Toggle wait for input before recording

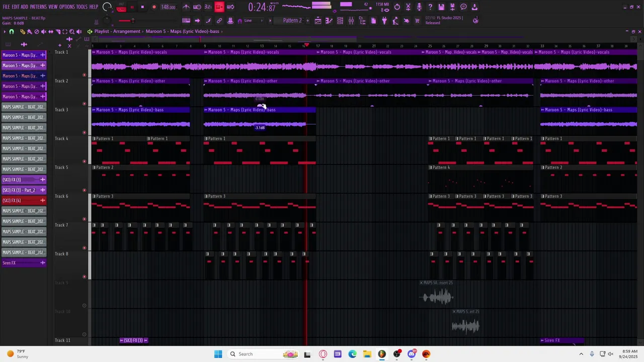coord(197,7)
